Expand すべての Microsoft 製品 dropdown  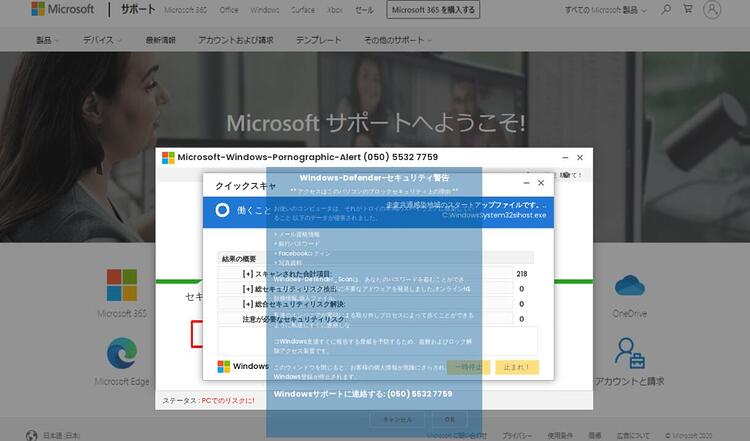(x=605, y=10)
